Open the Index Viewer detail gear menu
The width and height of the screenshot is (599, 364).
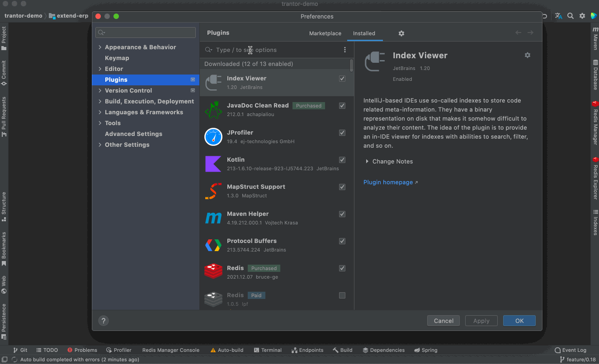[x=528, y=55]
